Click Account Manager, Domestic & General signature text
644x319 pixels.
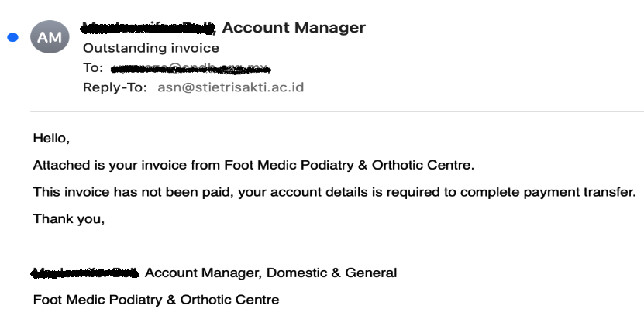coord(271,273)
